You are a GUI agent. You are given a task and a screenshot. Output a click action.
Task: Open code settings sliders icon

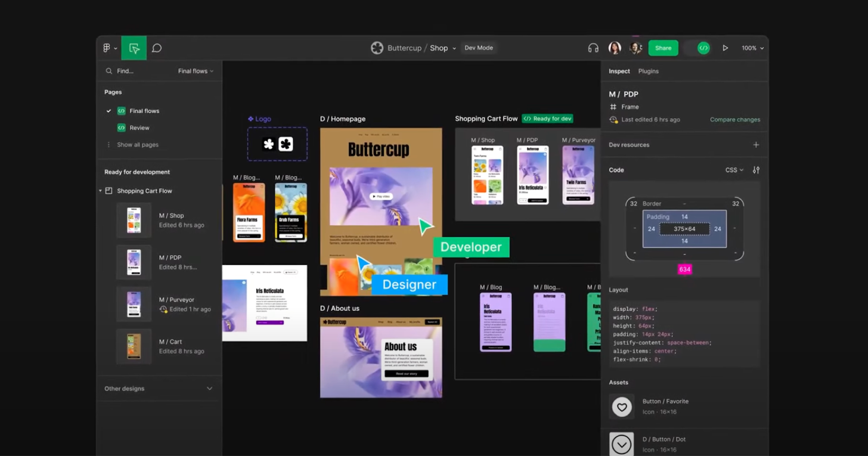pyautogui.click(x=756, y=170)
